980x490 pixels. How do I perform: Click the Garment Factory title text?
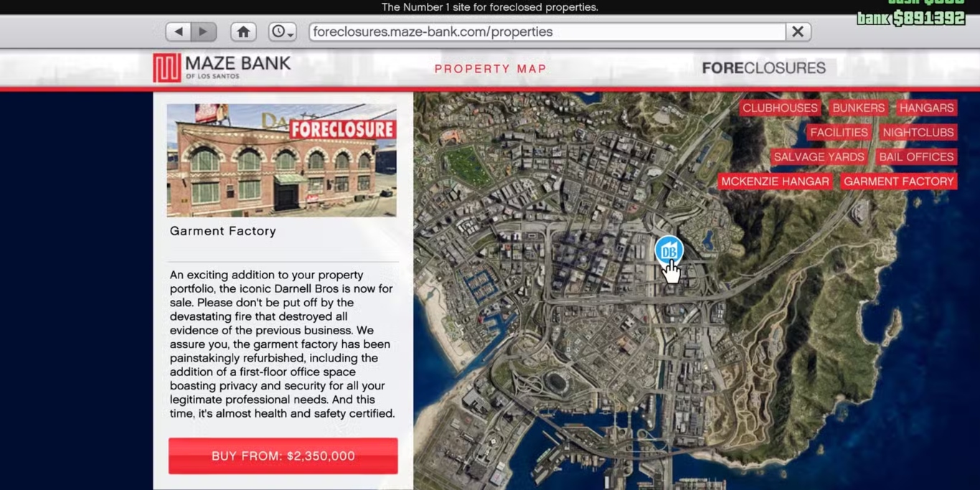click(x=222, y=231)
